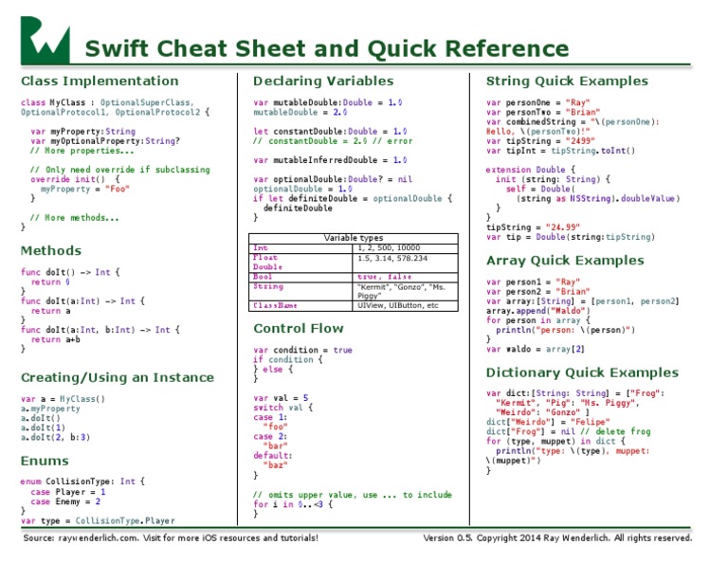Viewport: 728px width, 563px height.
Task: Click the 'override init() {' line
Action: [75, 179]
